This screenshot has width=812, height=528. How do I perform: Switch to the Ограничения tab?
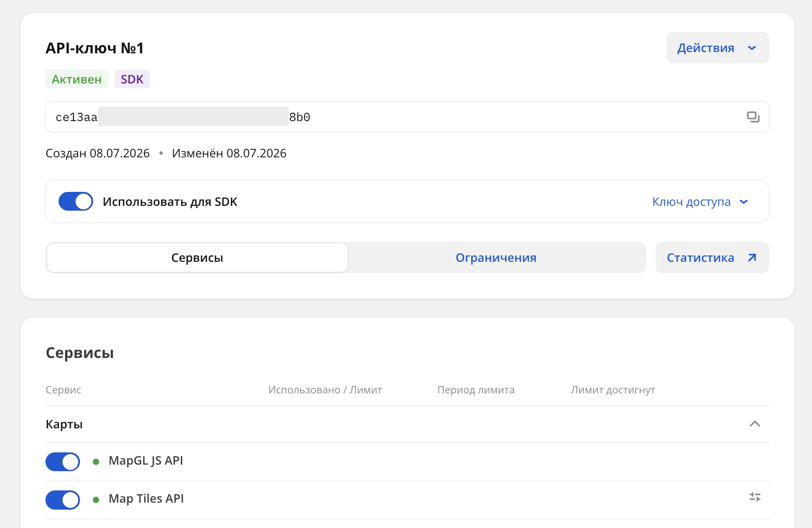tap(496, 258)
